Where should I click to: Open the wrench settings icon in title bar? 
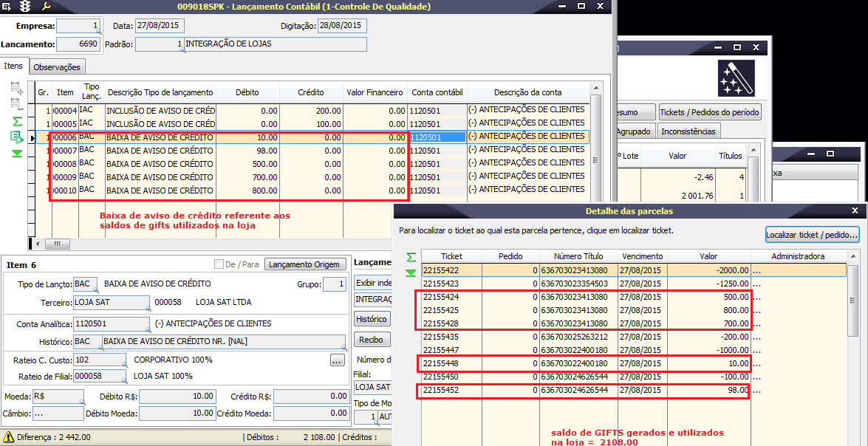coord(46,7)
